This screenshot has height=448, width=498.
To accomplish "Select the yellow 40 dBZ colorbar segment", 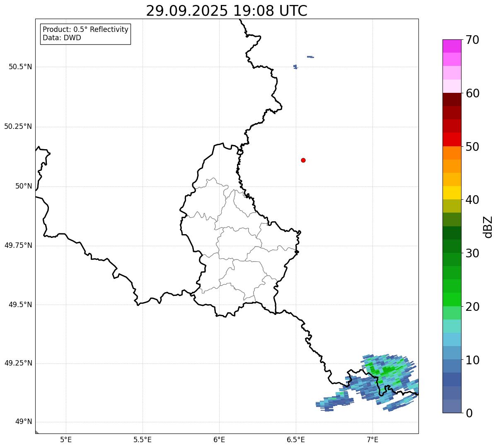I will click(452, 193).
